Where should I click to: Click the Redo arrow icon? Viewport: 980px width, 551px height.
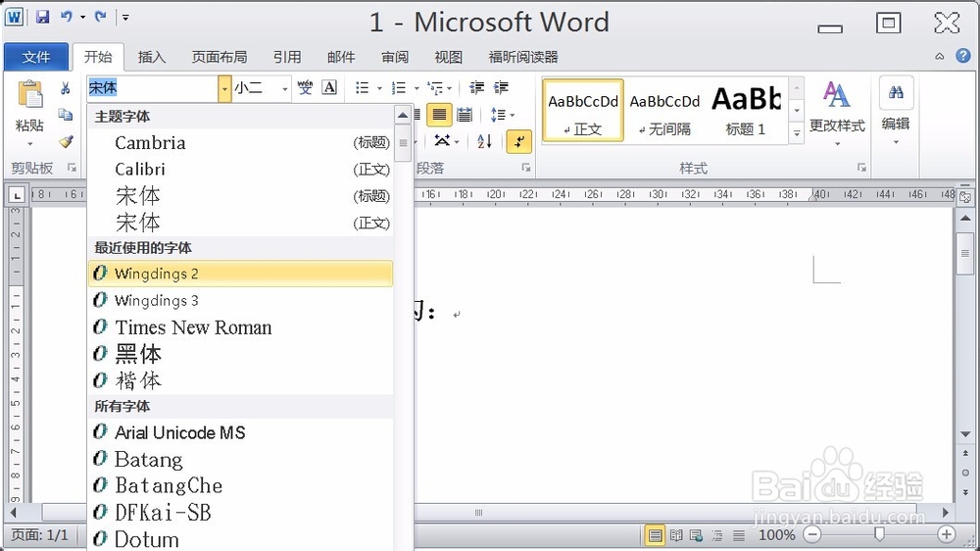click(101, 17)
